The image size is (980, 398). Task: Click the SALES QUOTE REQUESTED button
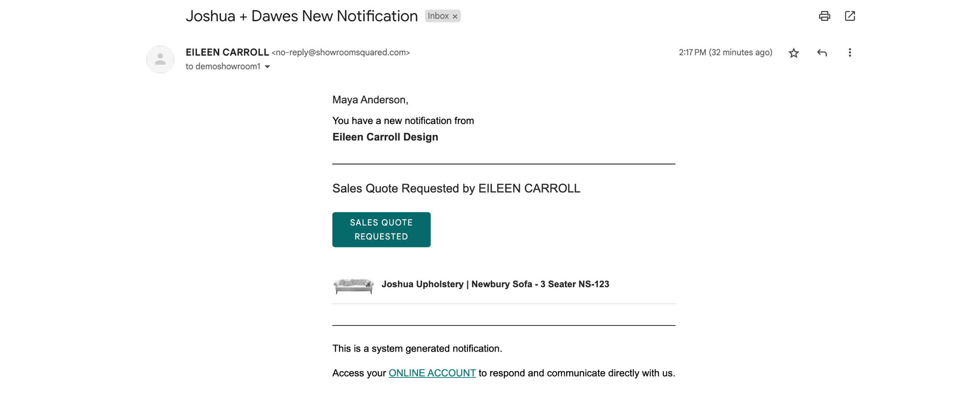pyautogui.click(x=381, y=230)
